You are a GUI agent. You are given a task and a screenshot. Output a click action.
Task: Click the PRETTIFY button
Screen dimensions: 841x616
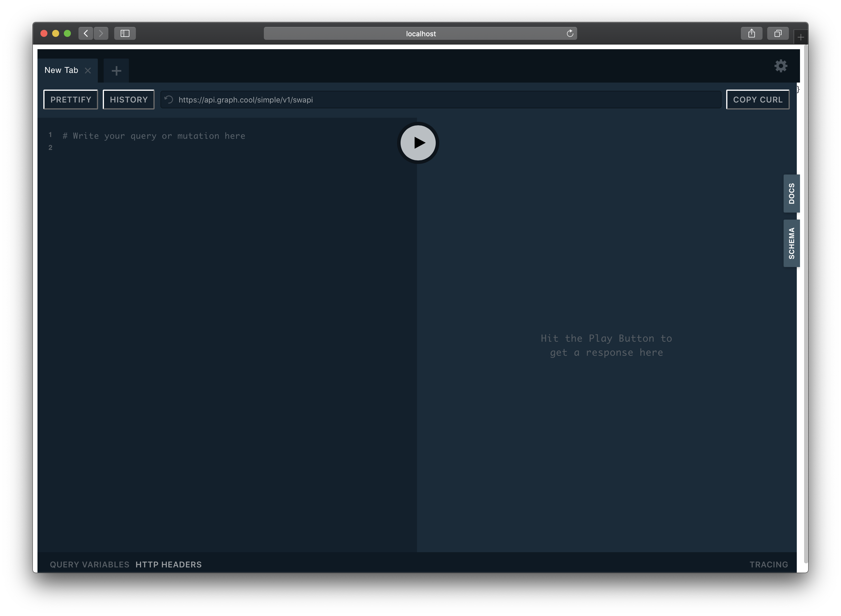click(71, 100)
